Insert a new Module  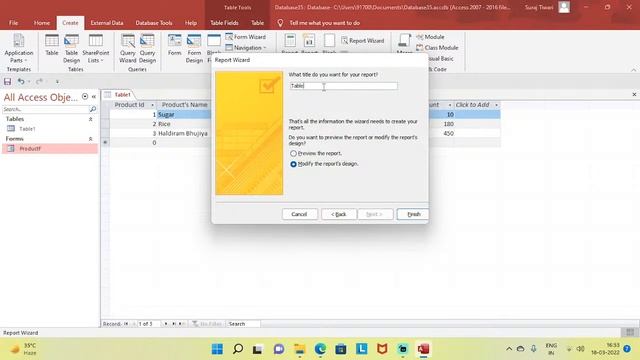pos(430,37)
